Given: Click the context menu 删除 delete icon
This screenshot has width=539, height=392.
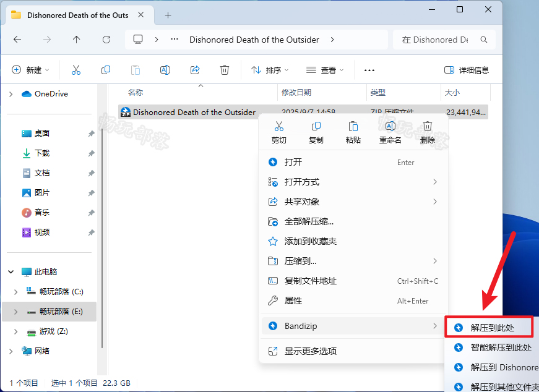Looking at the screenshot, I should pyautogui.click(x=427, y=126).
